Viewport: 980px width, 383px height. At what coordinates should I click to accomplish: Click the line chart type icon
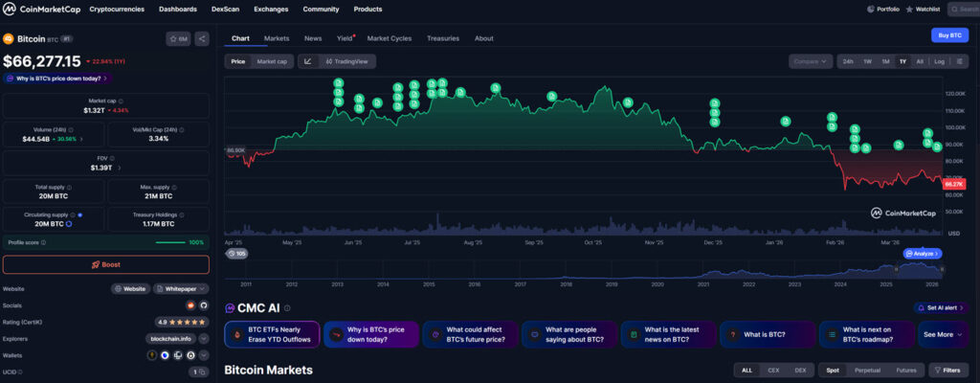point(307,61)
